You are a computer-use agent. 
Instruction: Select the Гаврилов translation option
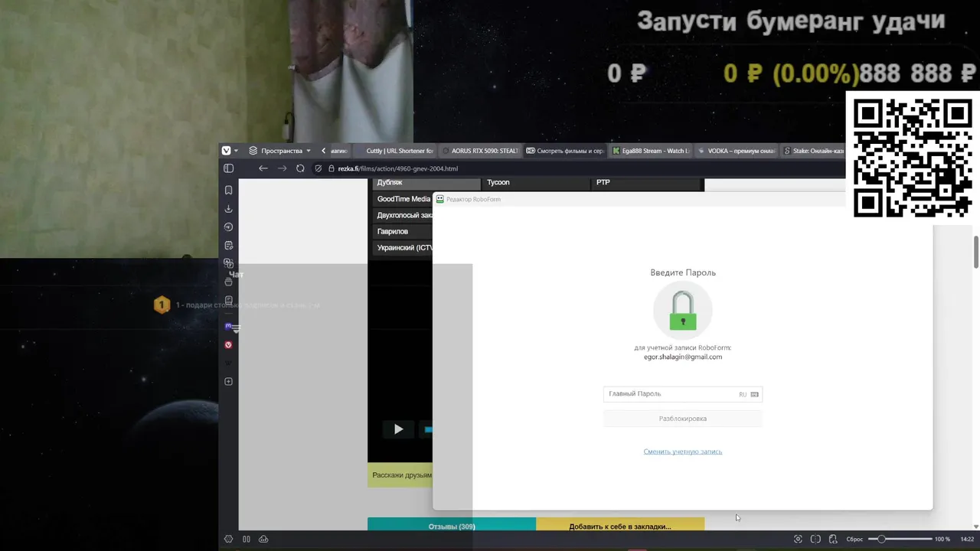point(403,231)
